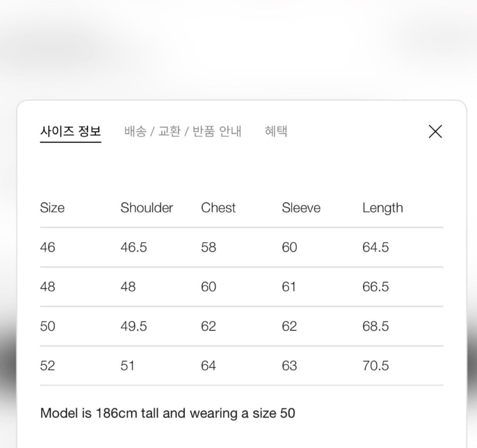
Task: Select the chest measurement 62 for size 50
Action: click(208, 326)
